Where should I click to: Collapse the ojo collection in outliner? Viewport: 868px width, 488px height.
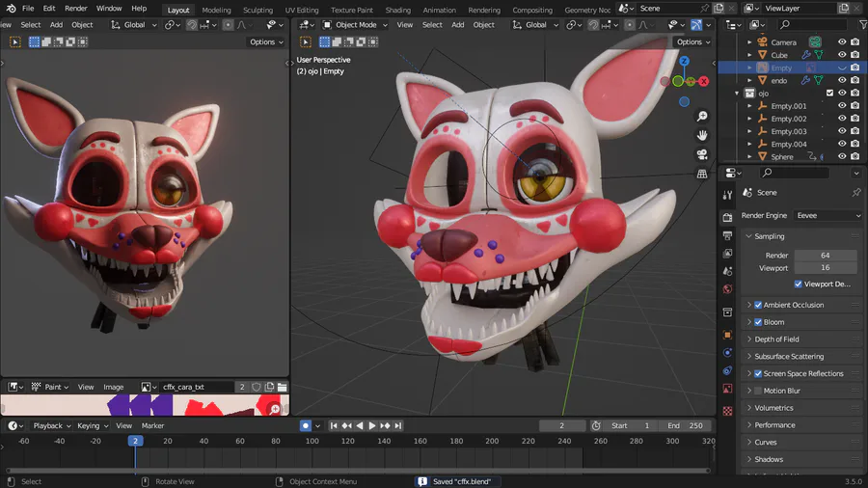click(737, 94)
